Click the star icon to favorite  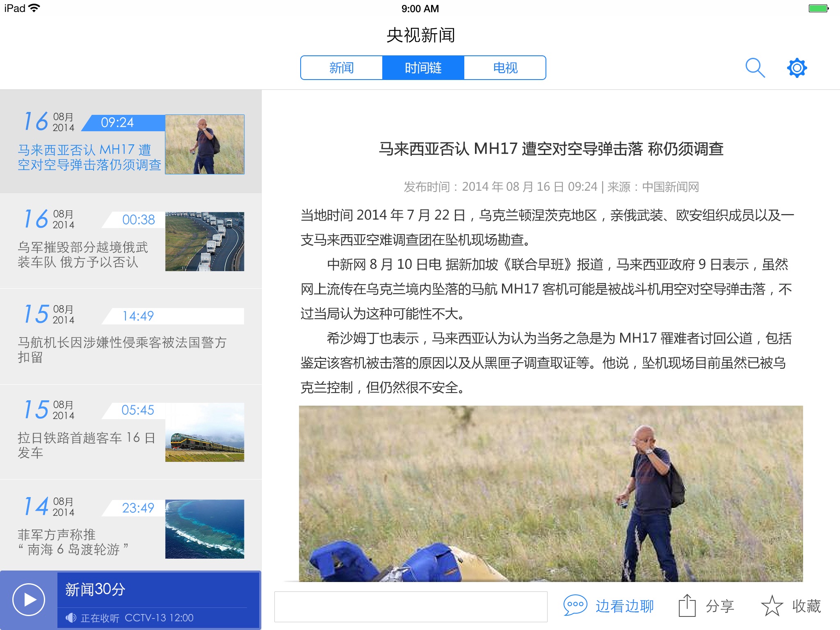(x=772, y=605)
